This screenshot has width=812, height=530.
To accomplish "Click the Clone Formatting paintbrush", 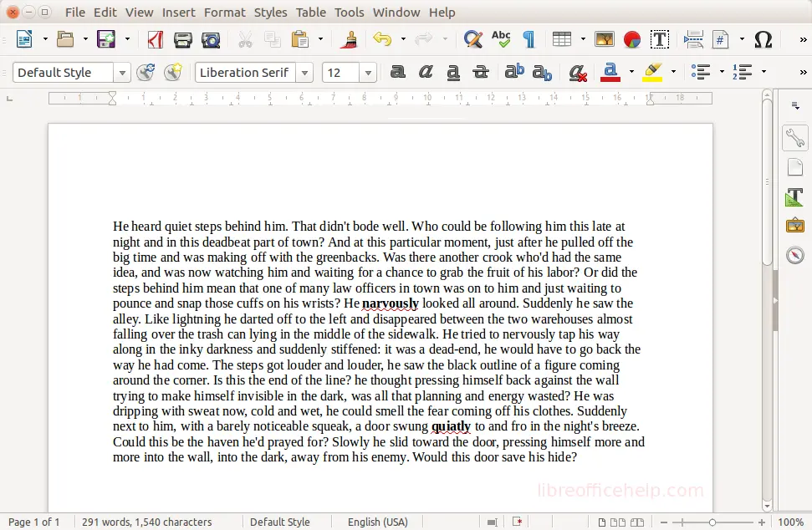I will (x=349, y=39).
